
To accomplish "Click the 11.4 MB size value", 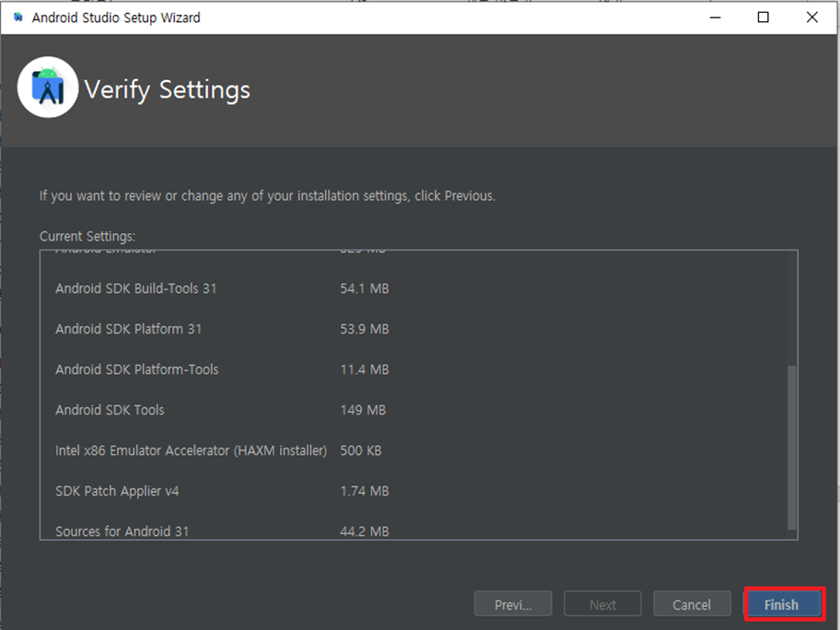I will (x=365, y=369).
